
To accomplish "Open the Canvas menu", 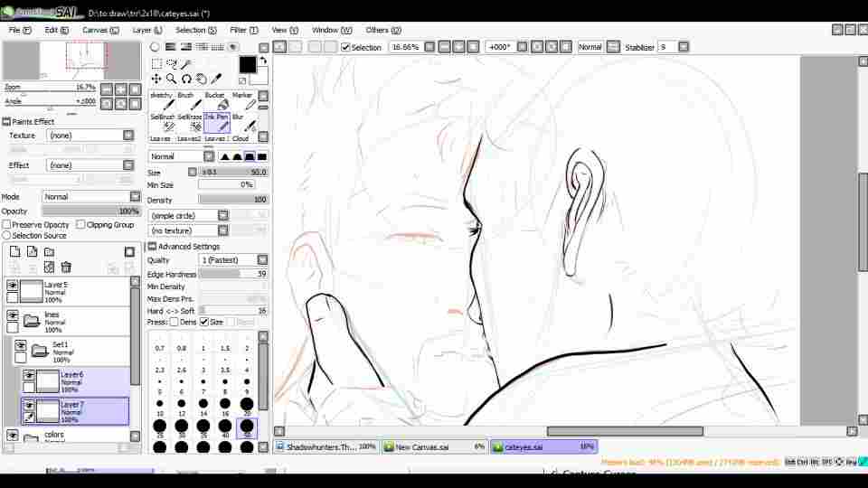I will coord(100,30).
